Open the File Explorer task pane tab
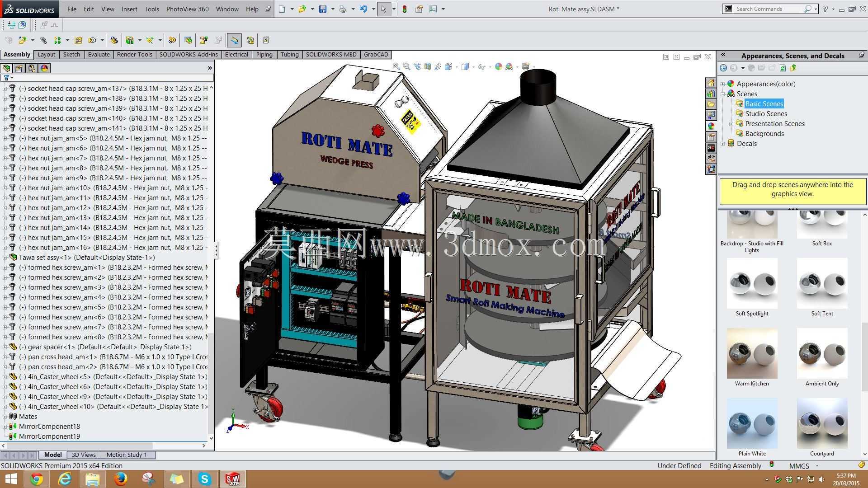 coord(711,105)
